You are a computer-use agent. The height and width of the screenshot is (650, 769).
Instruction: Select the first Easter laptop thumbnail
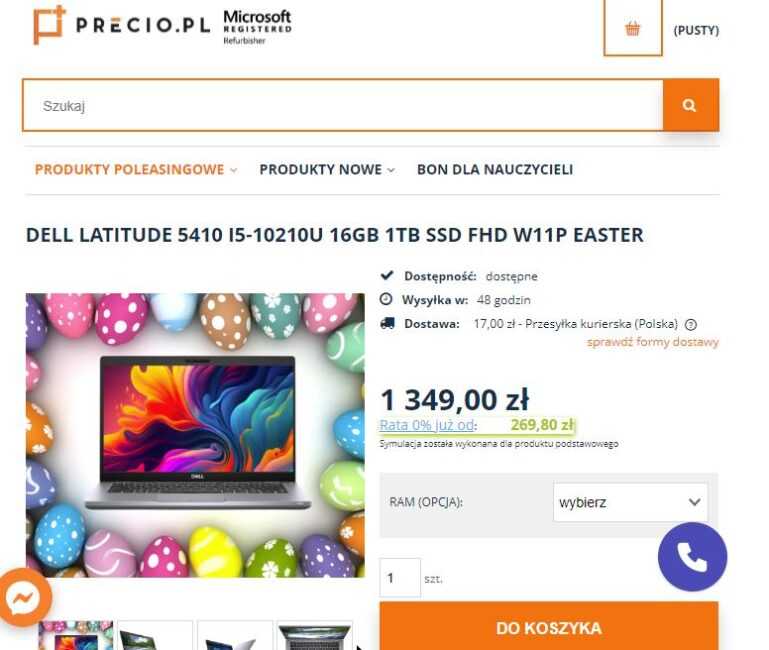[x=76, y=635]
